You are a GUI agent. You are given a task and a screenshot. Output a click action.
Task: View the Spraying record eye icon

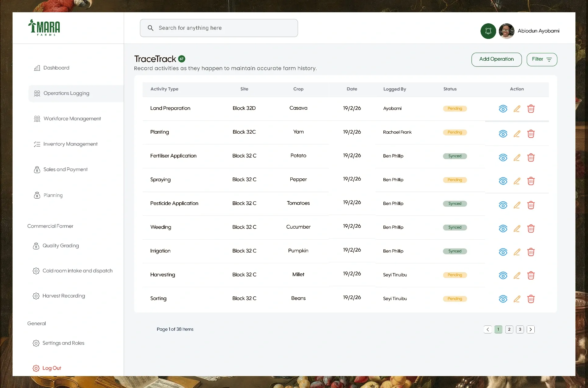[503, 181]
